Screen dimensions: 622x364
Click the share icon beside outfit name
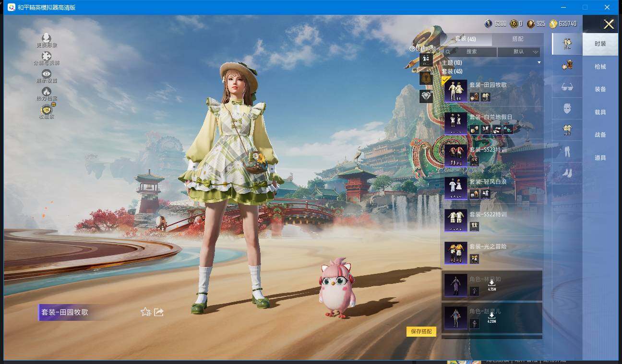[x=159, y=312]
